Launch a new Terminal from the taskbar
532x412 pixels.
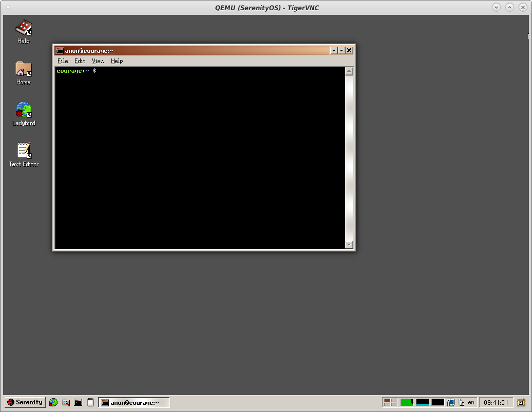click(78, 402)
